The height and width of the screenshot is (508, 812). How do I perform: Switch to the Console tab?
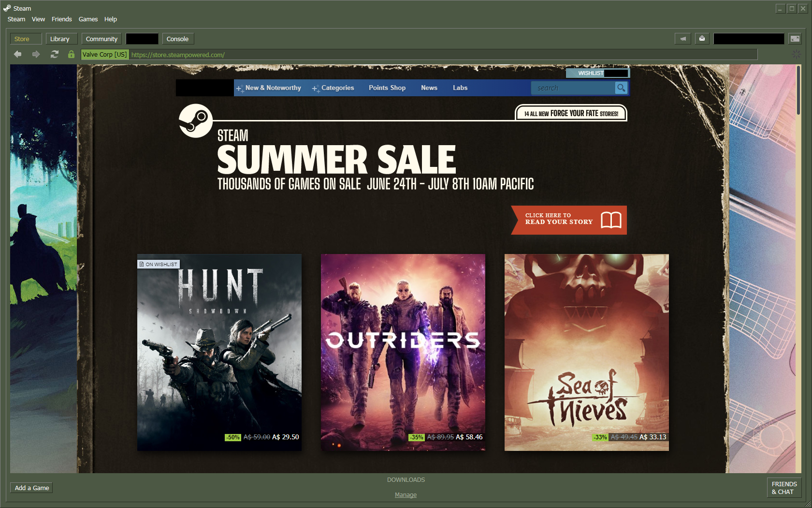pos(177,39)
